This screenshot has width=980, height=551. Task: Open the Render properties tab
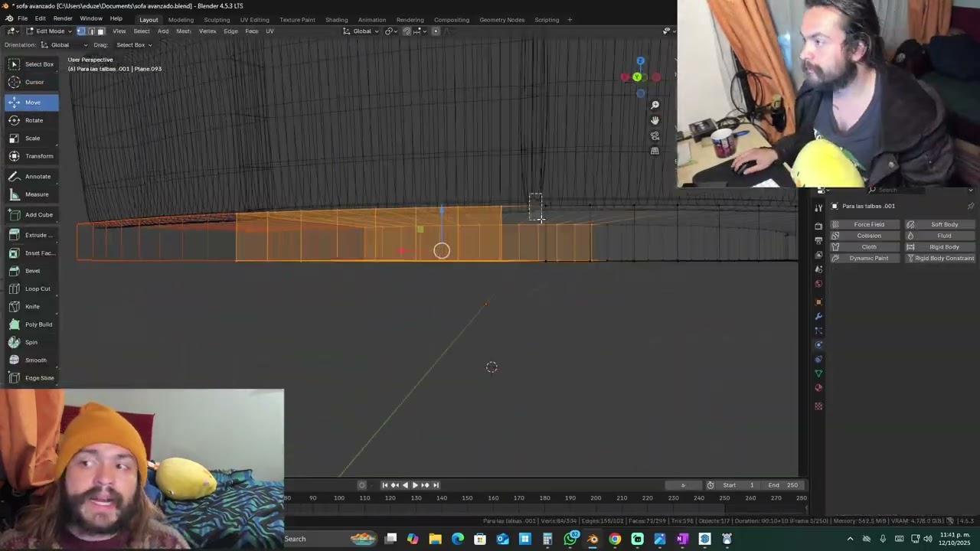pos(818,227)
